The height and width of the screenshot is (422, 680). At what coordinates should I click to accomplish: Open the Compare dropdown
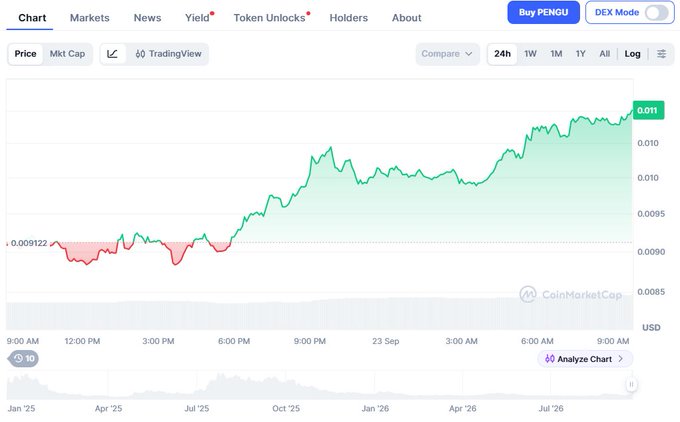pyautogui.click(x=447, y=54)
